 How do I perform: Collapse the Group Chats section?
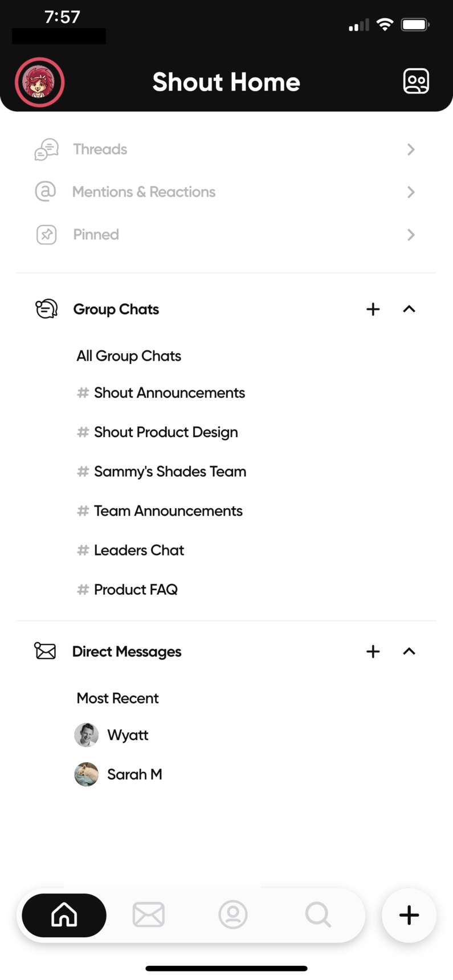click(409, 309)
